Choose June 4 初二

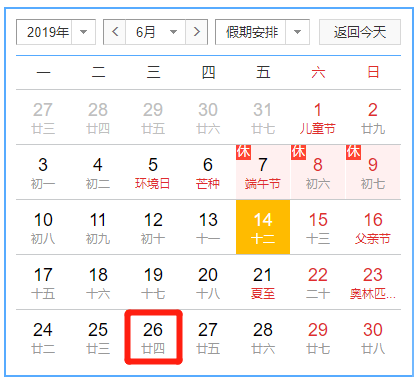pyautogui.click(x=98, y=172)
